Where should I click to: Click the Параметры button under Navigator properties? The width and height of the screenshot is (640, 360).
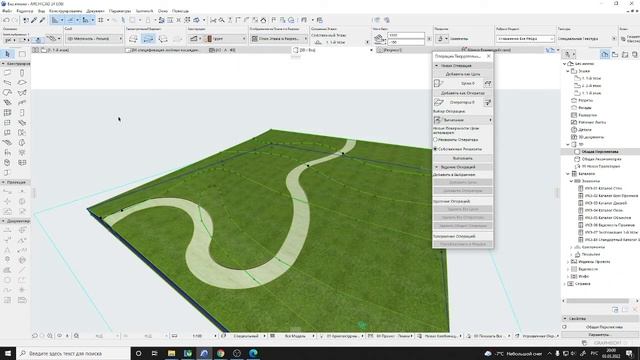pyautogui.click(x=599, y=335)
